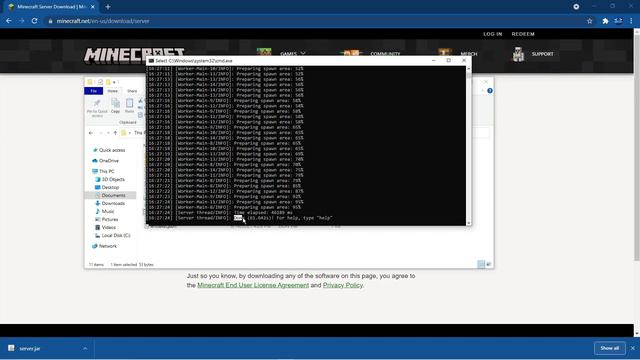Click the Chrome back navigation arrow
This screenshot has width=640, height=360.
point(9,21)
